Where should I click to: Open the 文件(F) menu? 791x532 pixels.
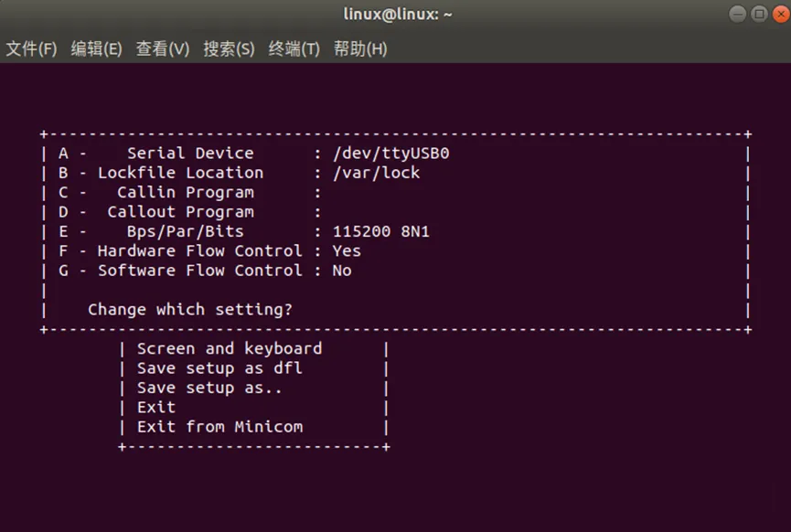(31, 49)
